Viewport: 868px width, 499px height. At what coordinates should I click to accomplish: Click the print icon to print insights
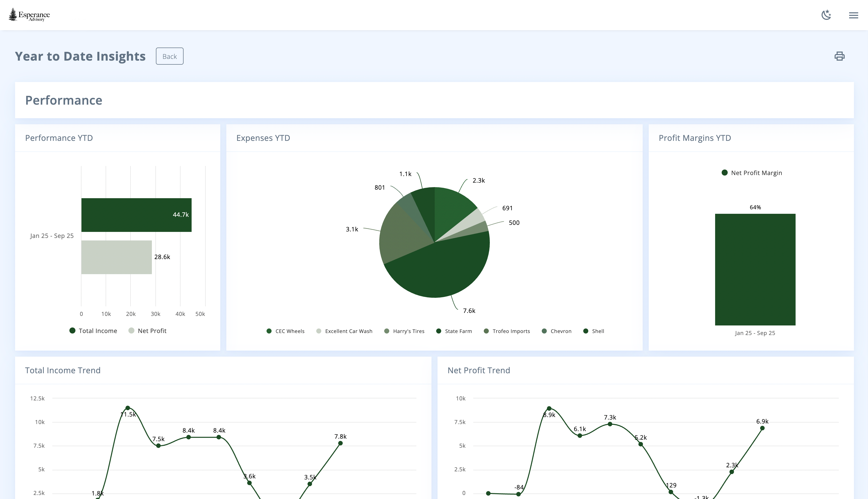tap(840, 56)
